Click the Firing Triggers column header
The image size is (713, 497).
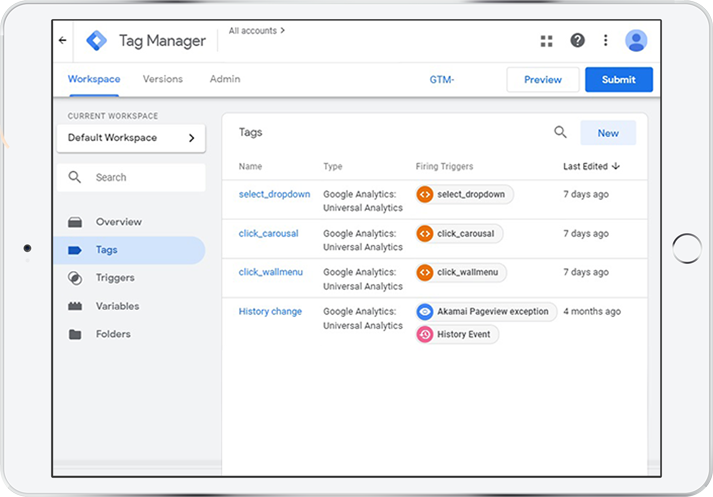pos(444,166)
